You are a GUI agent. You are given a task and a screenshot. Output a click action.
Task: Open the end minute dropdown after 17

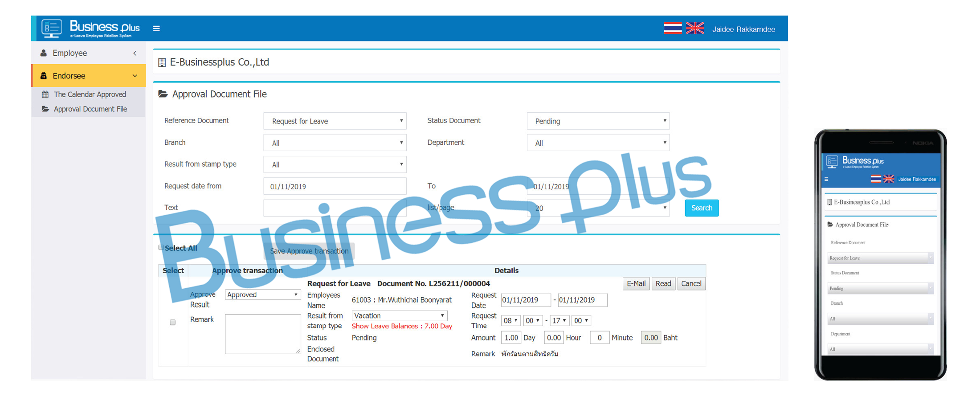581,320
